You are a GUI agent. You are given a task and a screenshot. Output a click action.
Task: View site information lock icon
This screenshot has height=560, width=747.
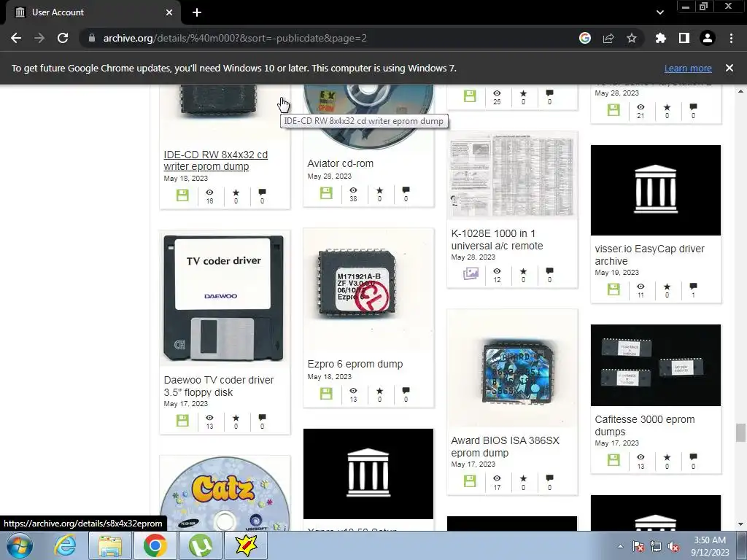[92, 38]
